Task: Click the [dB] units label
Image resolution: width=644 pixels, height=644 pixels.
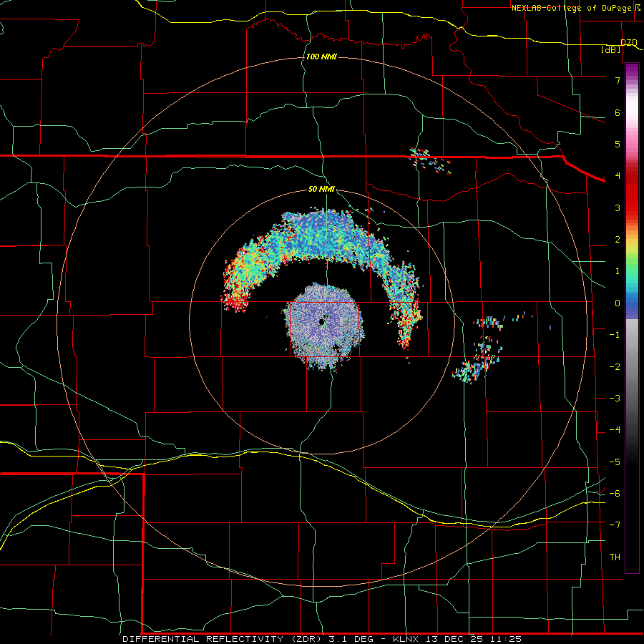Action: pyautogui.click(x=611, y=49)
